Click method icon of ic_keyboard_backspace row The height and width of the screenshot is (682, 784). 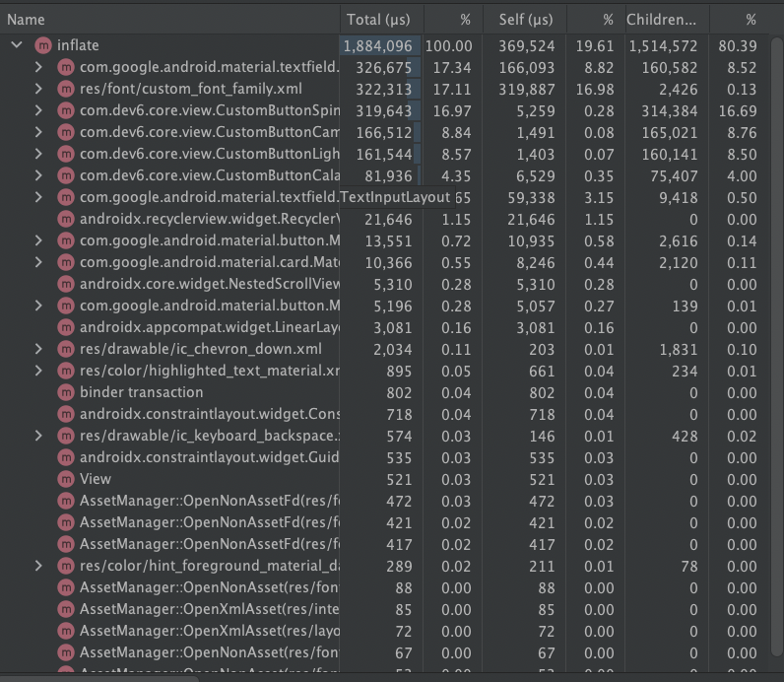(66, 436)
